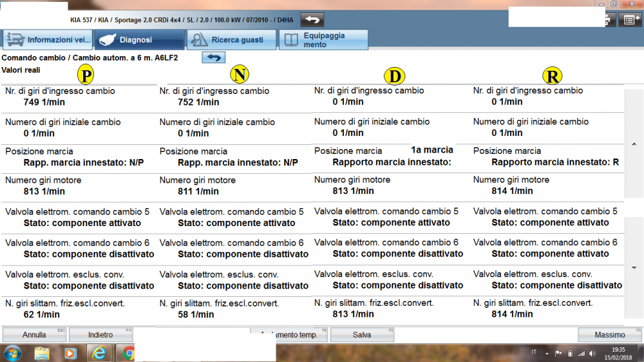
Task: Click the volume icon in the system tray
Action: pyautogui.click(x=592, y=354)
